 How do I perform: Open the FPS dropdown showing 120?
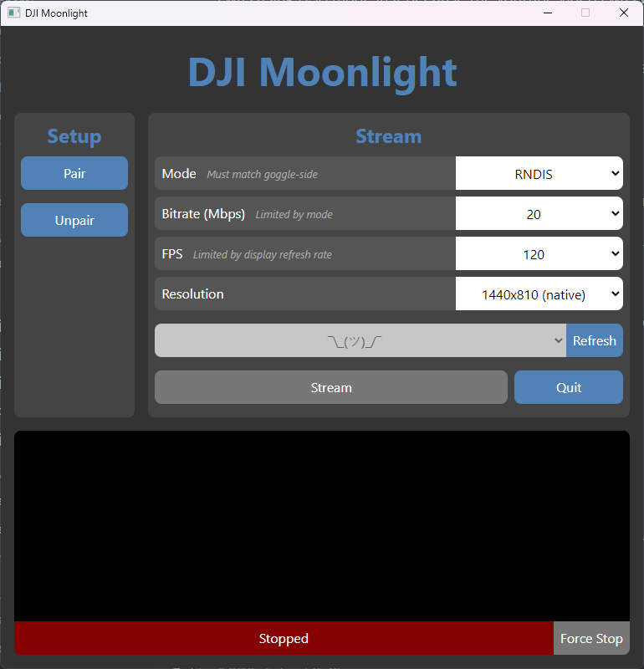[x=539, y=254]
